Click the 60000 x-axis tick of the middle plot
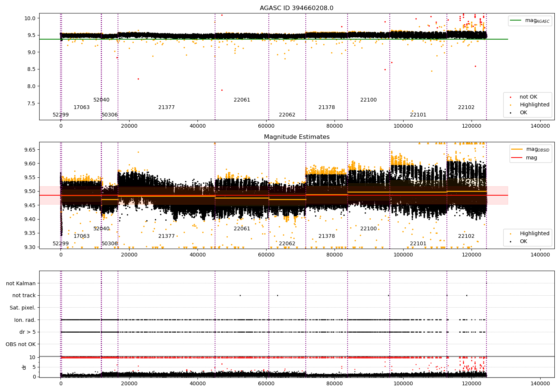The height and width of the screenshot is (392, 560). [x=266, y=255]
